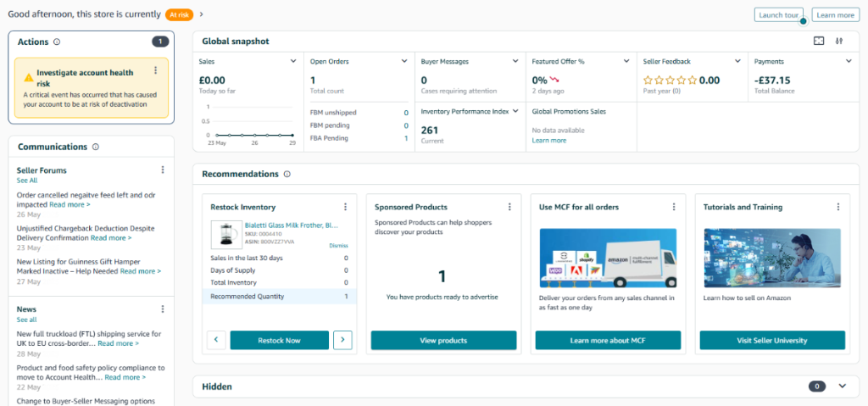Click the Actions info icon
868x406 pixels.
(57, 42)
